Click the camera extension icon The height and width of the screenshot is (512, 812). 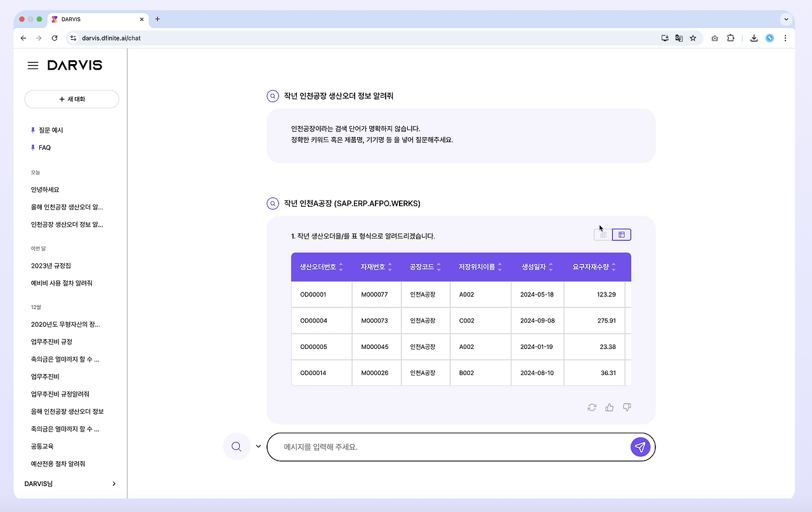715,38
